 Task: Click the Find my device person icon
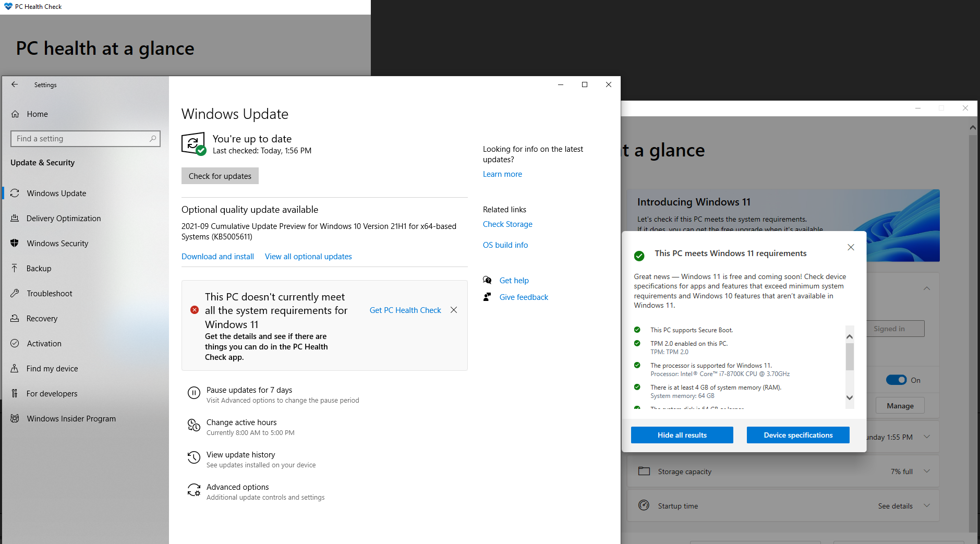click(x=15, y=369)
